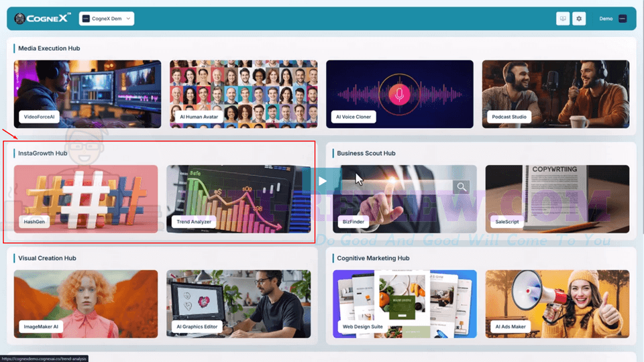This screenshot has width=644, height=362.
Task: Open the Web Design Suite card
Action: 405,304
